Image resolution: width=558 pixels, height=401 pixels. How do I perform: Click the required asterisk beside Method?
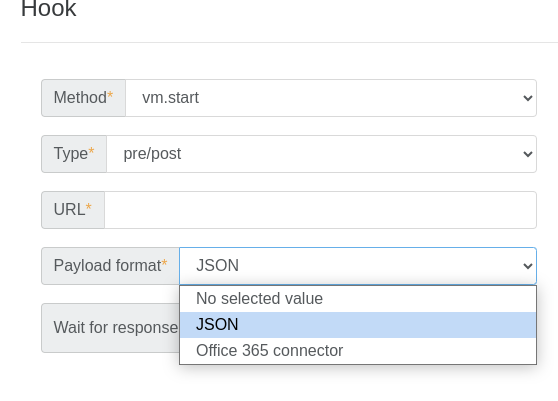click(x=110, y=95)
